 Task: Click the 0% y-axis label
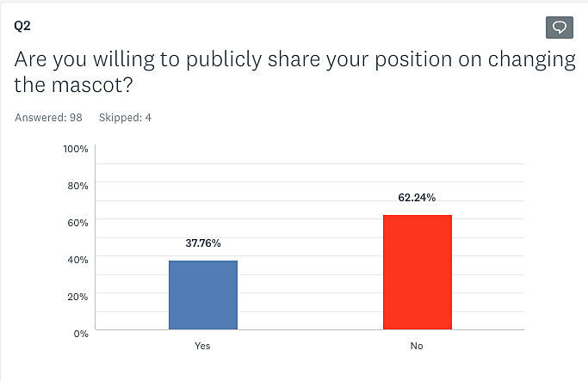coord(81,333)
